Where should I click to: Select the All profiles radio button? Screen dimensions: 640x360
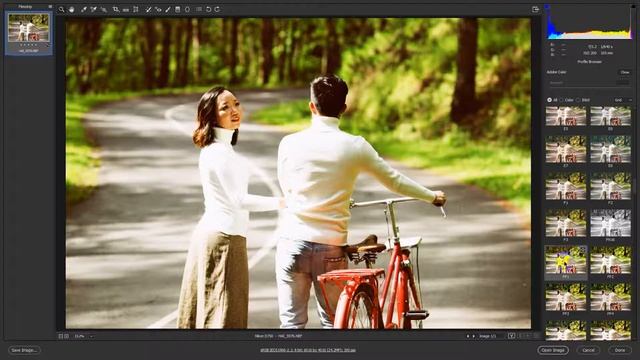(549, 100)
